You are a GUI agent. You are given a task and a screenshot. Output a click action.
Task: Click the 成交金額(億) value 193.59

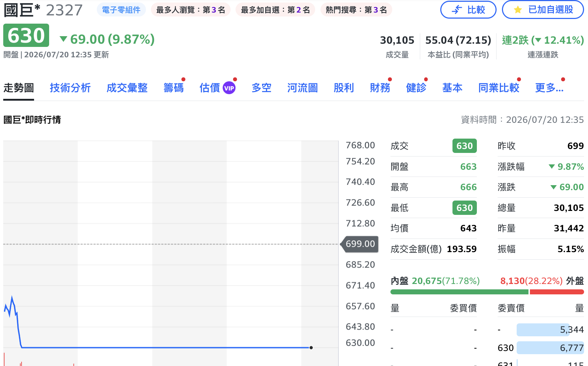click(461, 249)
